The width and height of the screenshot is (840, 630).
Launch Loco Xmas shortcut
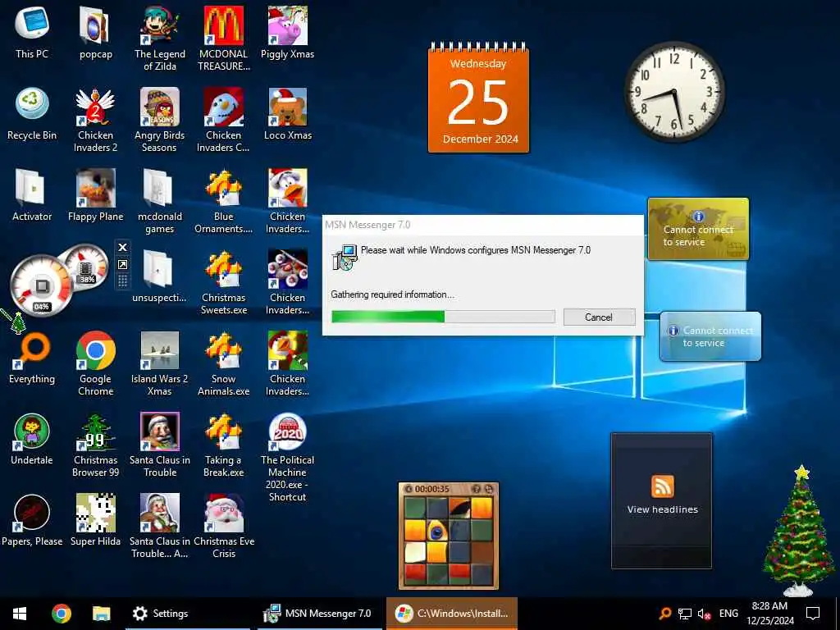click(288, 113)
